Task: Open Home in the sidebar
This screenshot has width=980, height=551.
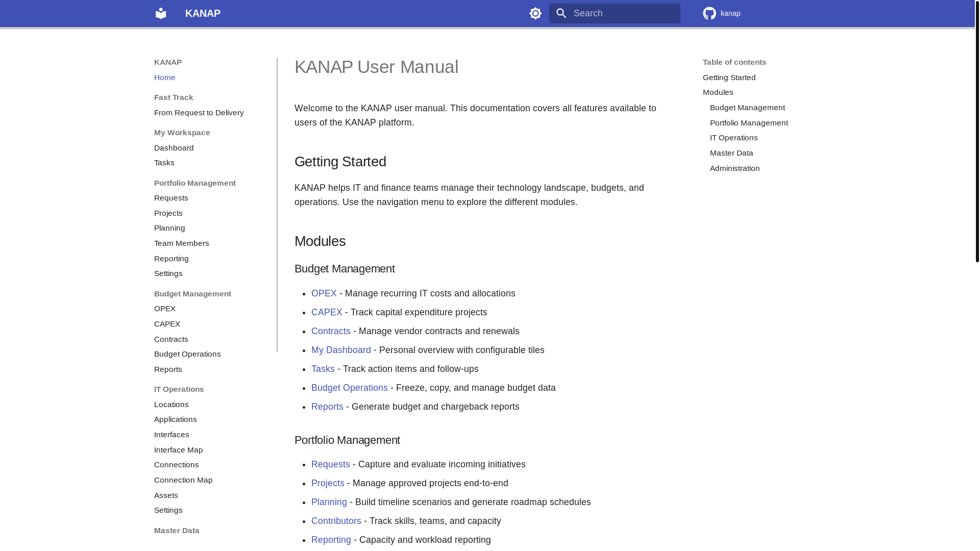Action: click(165, 78)
